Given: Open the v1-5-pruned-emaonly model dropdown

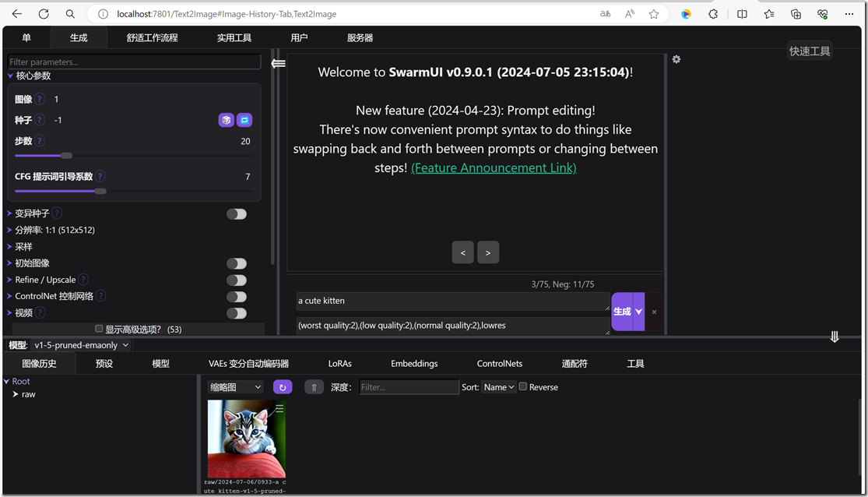Looking at the screenshot, I should (x=81, y=344).
